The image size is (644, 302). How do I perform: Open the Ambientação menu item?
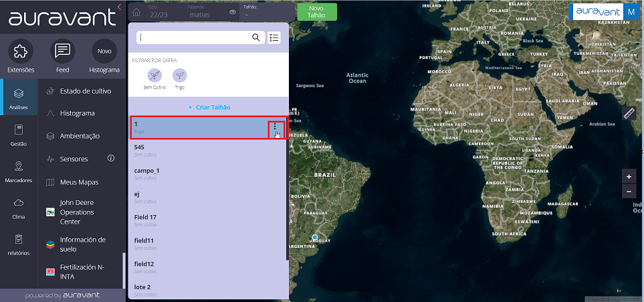tap(80, 136)
